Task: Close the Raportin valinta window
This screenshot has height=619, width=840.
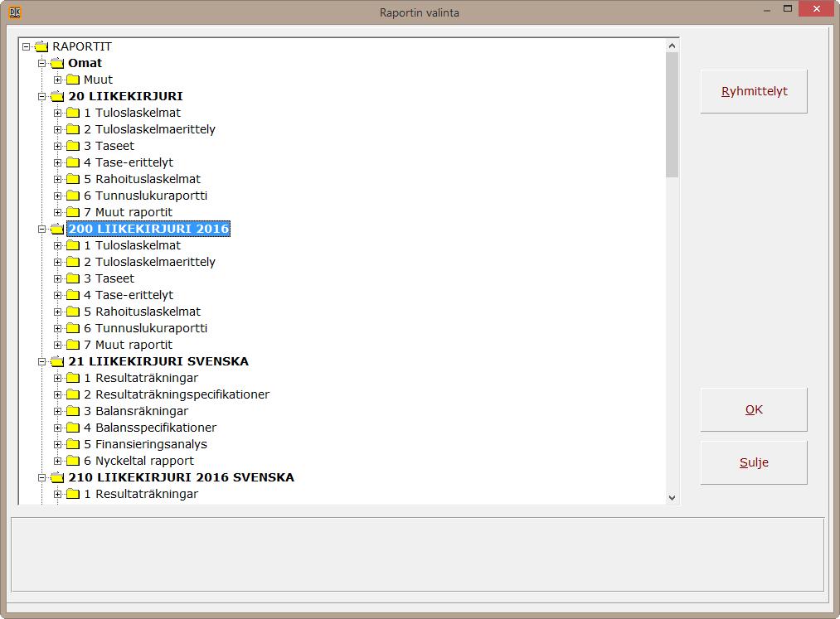Action: (817, 8)
